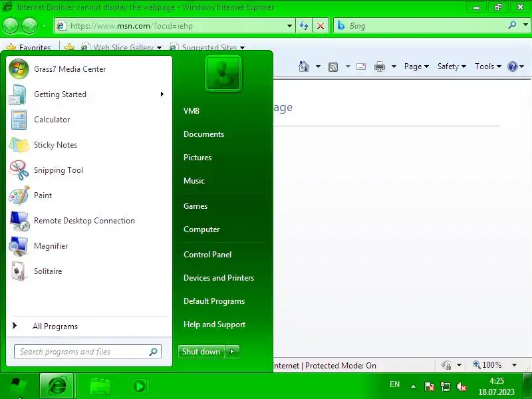Screen dimensions: 532x399
Task: Show hidden tray icons arrow
Action: 413,386
